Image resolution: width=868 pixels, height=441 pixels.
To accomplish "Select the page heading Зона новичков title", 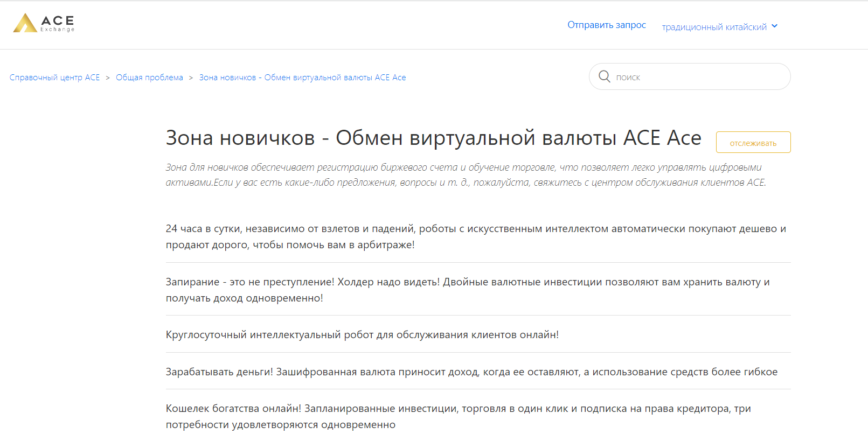I will point(433,138).
